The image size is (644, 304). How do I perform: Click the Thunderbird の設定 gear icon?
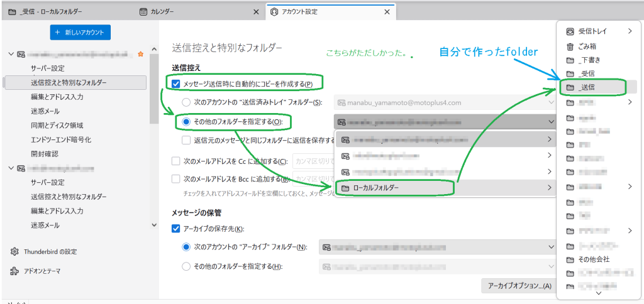[x=14, y=252]
